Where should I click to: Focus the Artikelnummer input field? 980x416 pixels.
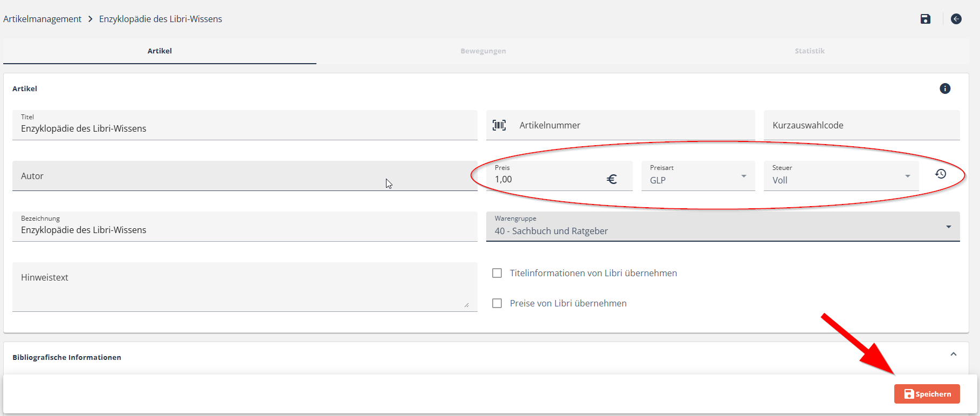(x=620, y=125)
